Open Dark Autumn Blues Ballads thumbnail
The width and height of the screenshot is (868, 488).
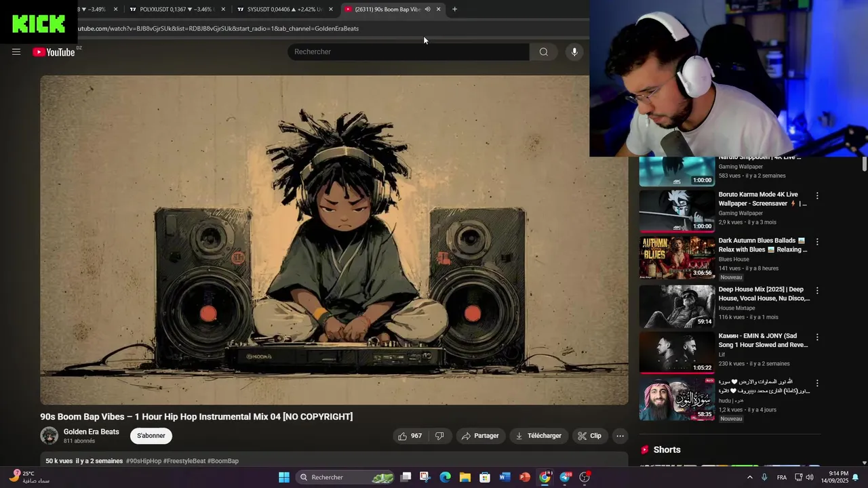pos(677,258)
